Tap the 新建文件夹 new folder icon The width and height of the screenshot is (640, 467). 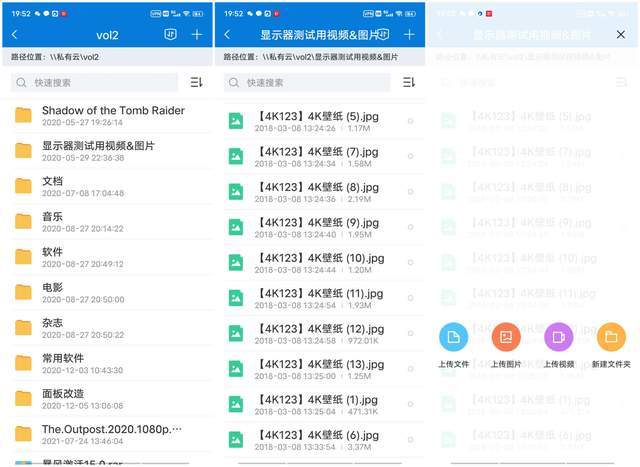(611, 338)
